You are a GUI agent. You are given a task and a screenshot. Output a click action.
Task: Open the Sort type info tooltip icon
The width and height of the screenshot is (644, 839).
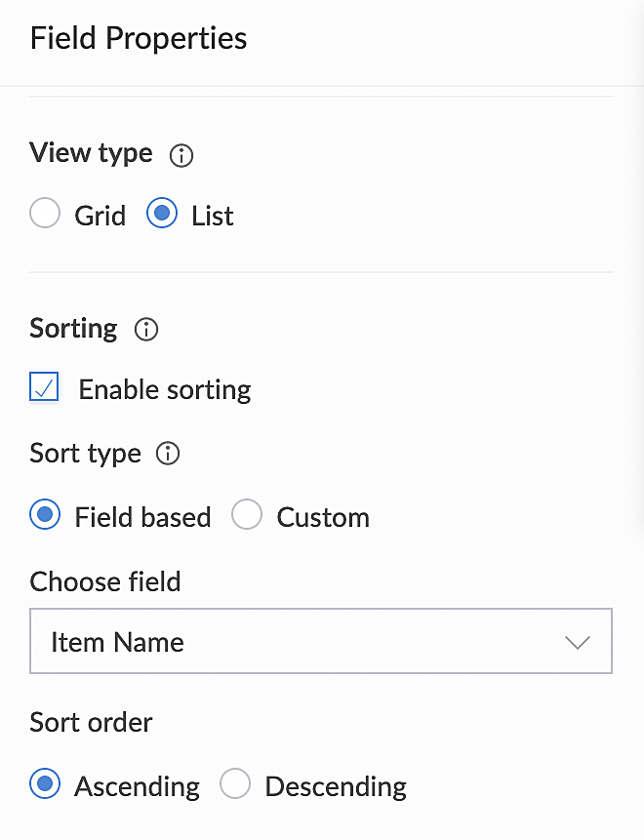[168, 455]
